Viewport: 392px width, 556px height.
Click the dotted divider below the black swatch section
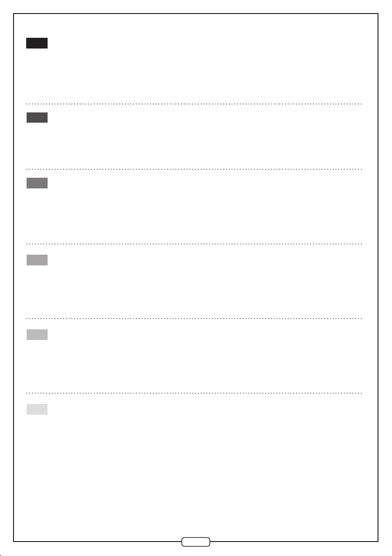click(x=194, y=104)
